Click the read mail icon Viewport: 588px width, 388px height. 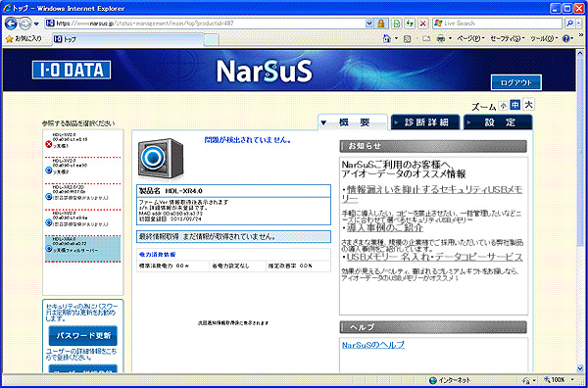pos(426,38)
